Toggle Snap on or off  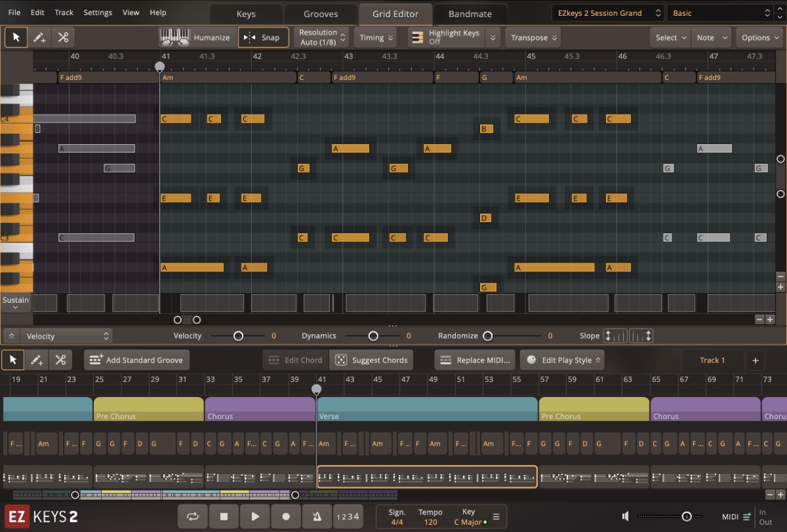263,37
